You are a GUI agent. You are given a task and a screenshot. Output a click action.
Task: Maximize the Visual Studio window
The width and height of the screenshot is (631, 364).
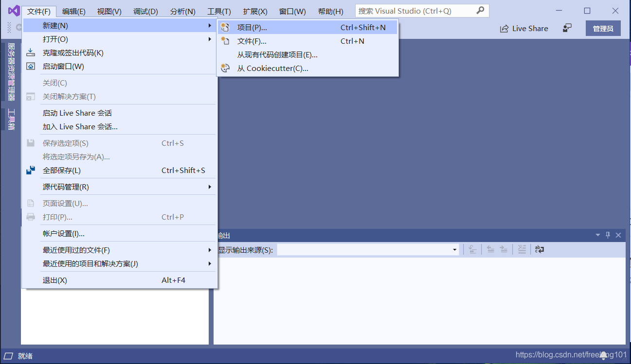pos(587,11)
